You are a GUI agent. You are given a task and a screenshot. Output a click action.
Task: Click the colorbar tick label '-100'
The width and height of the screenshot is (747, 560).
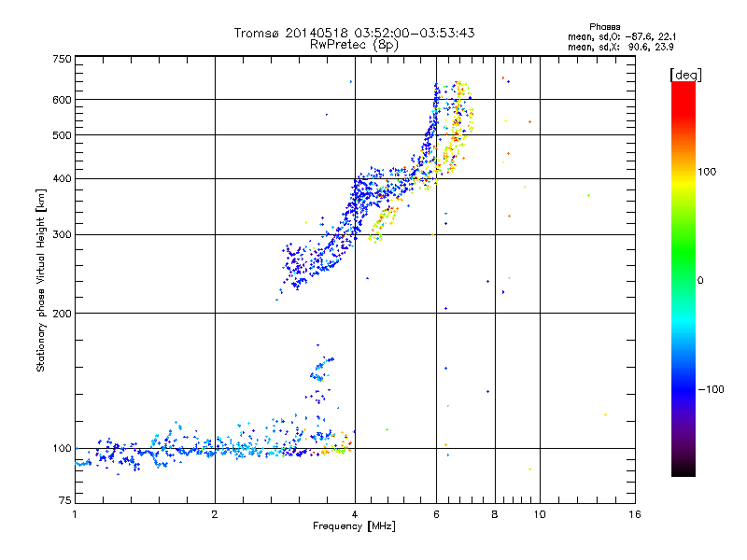click(x=711, y=389)
